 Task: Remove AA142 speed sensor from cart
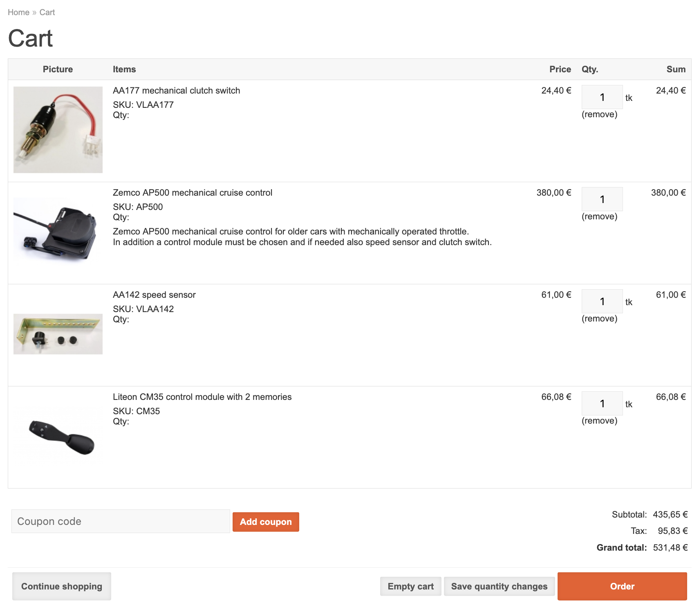coord(599,319)
